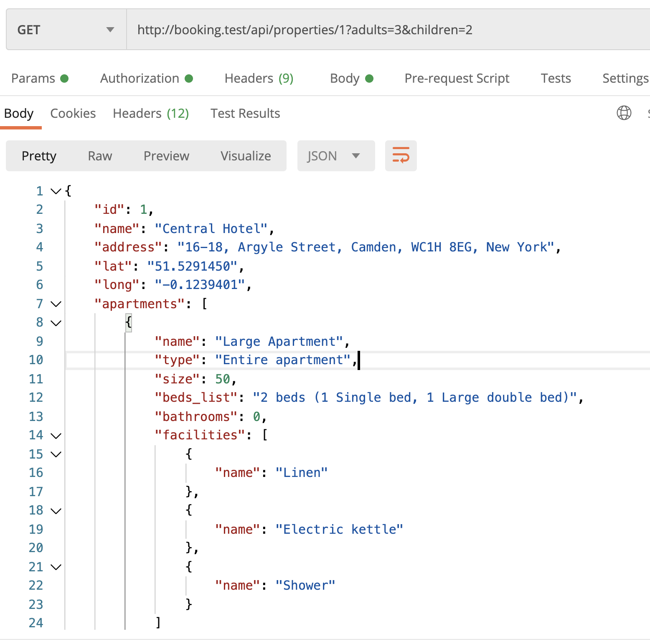This screenshot has width=650, height=644.
Task: Open the GET method dropdown
Action: tap(66, 30)
